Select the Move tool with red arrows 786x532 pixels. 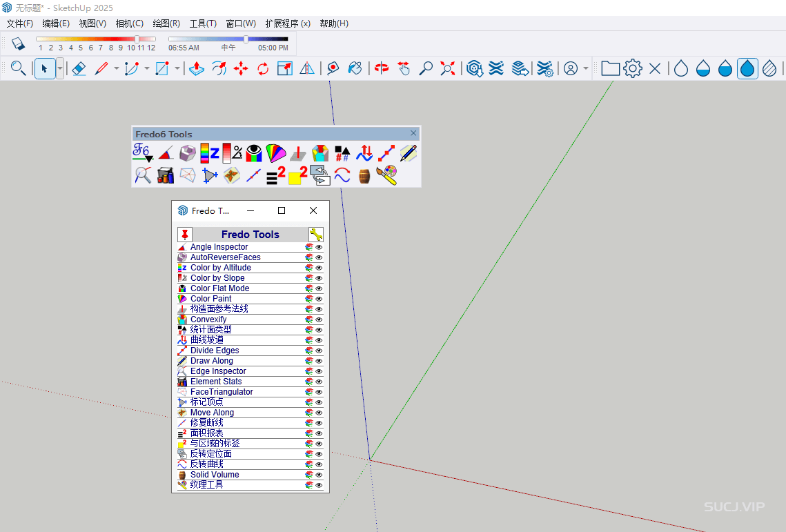241,68
